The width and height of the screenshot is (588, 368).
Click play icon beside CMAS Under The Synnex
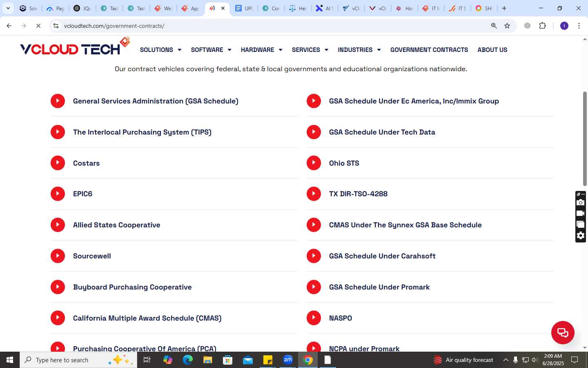coord(314,225)
